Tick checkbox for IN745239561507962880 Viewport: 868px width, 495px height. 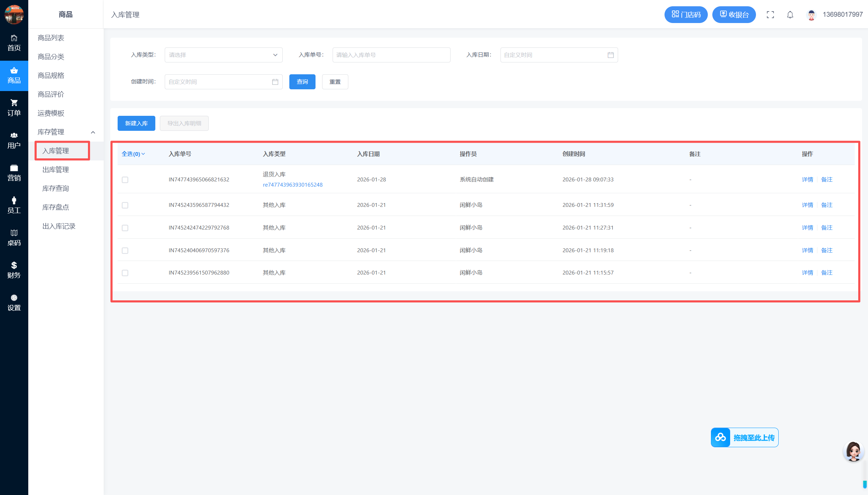point(125,273)
